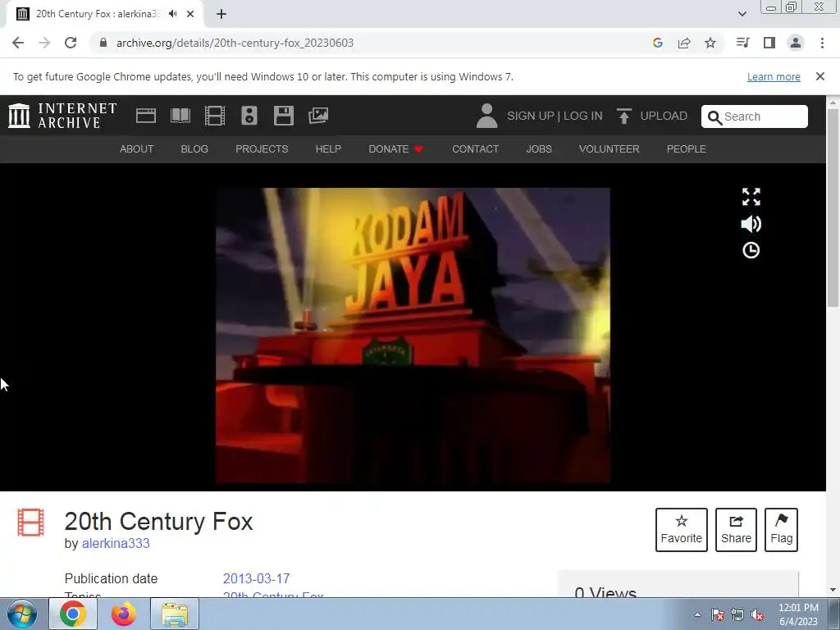Open the PROJECTS menu item
The height and width of the screenshot is (630, 840).
262,149
